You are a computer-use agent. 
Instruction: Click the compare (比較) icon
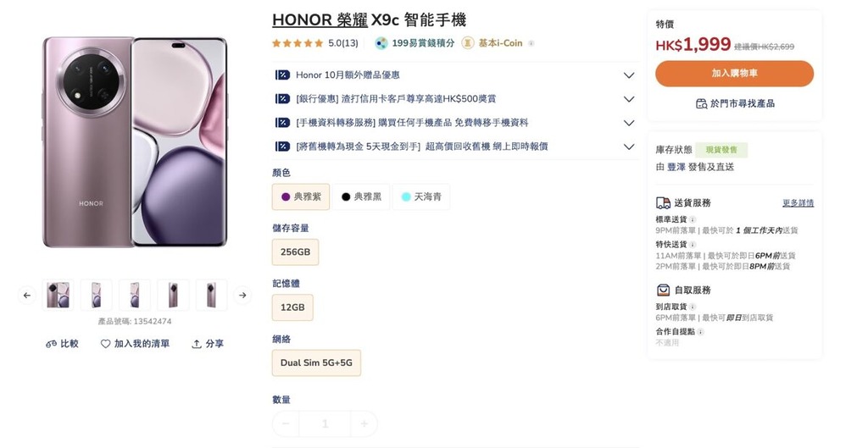coord(51,344)
